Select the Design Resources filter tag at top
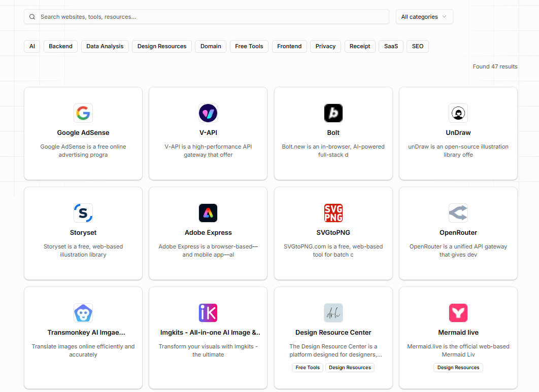Viewport: 539px width, 392px height. tap(162, 46)
